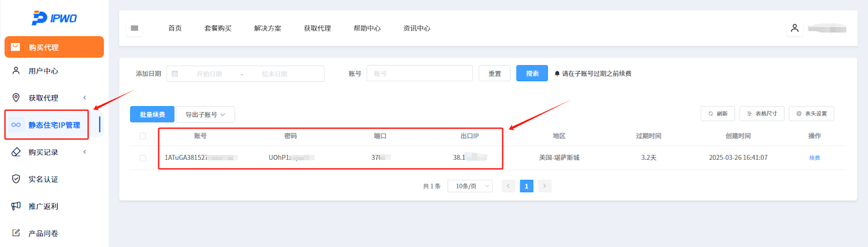Toggle the select-all checkbox in table header
This screenshot has height=247, width=868.
point(143,136)
